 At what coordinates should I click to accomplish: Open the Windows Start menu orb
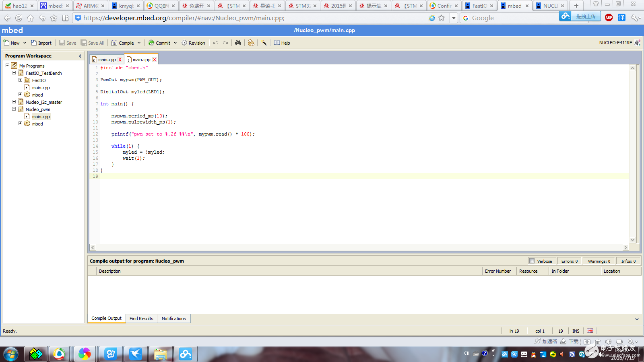coord(11,354)
